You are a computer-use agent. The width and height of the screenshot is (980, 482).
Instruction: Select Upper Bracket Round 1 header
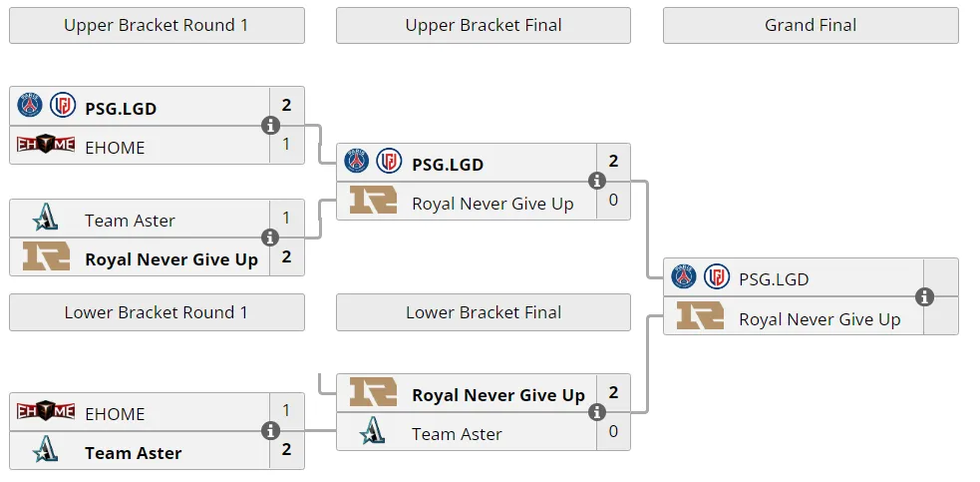point(157,26)
